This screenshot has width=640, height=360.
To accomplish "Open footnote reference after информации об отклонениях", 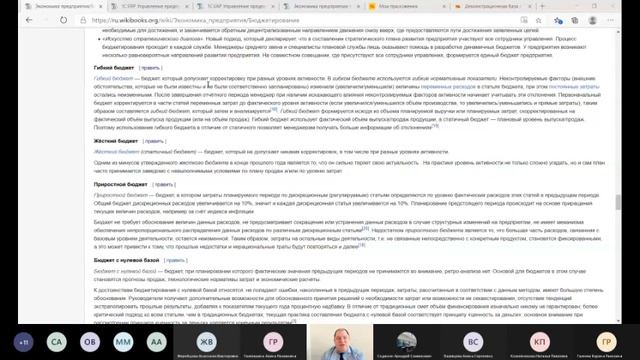I will coord(435,126).
